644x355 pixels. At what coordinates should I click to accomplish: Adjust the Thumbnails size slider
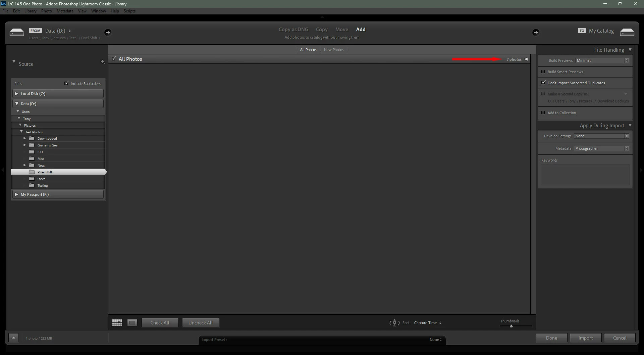click(x=511, y=326)
